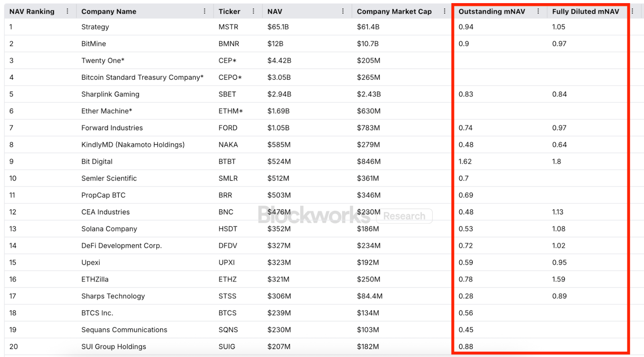The image size is (644, 357).
Task: Sort by Company Market Cap header
Action: tap(394, 12)
